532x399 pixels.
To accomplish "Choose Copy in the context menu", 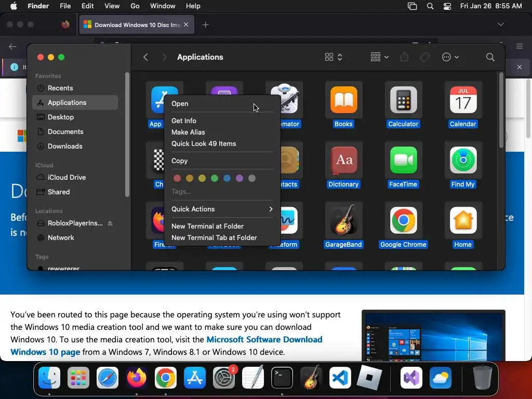I will [222, 161].
